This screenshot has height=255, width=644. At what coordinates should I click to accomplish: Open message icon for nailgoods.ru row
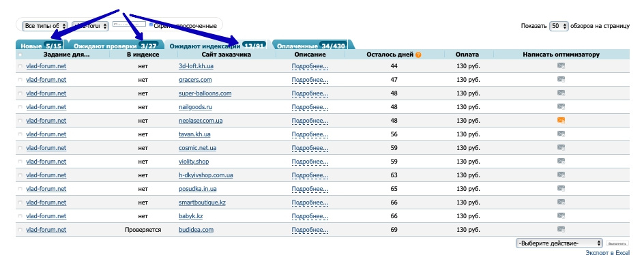(561, 107)
